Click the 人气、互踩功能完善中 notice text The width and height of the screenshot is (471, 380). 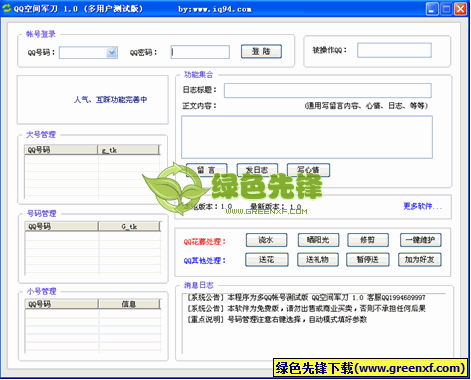[110, 99]
